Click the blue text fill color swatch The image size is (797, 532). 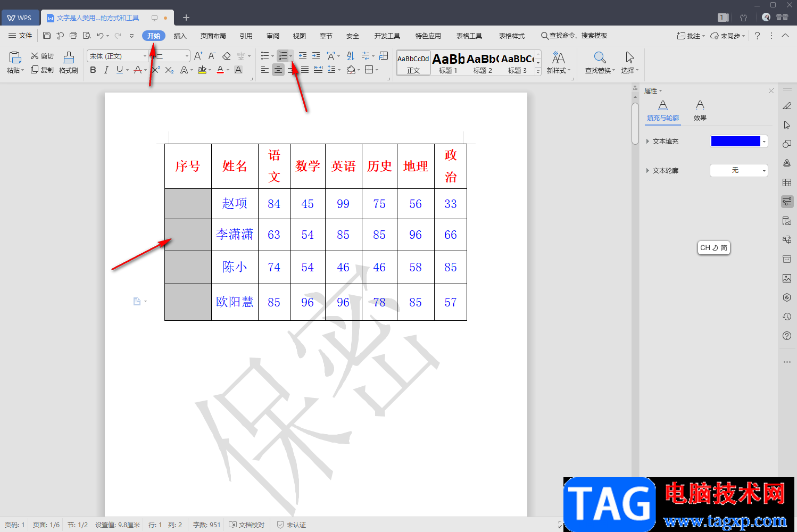tap(736, 141)
